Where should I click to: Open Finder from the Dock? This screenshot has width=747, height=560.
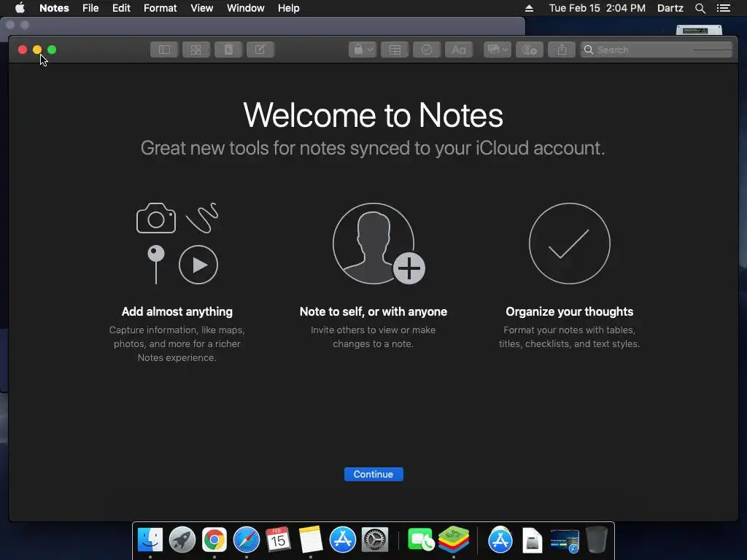coord(150,540)
